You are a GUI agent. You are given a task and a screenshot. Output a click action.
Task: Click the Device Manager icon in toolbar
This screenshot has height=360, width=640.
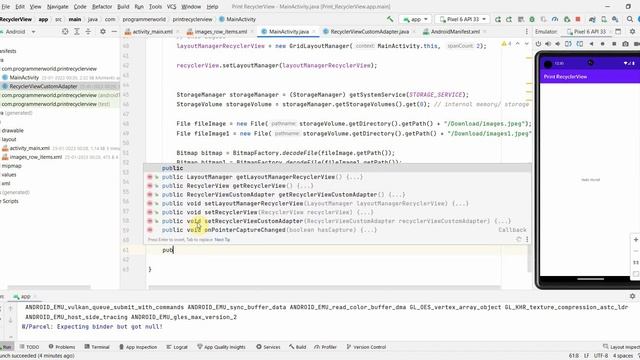click(604, 19)
